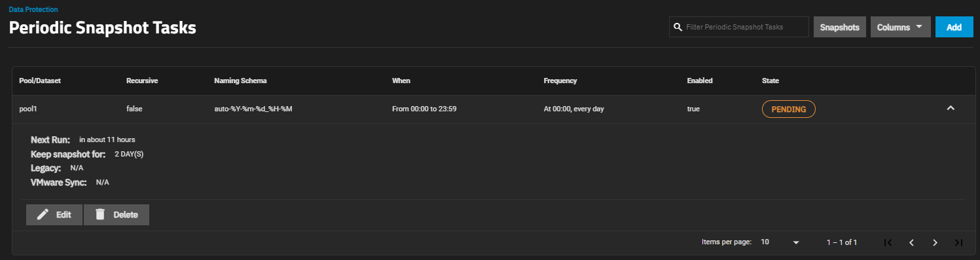Viewport: 980px width, 260px height.
Task: Jump to last page of results
Action: [958, 242]
